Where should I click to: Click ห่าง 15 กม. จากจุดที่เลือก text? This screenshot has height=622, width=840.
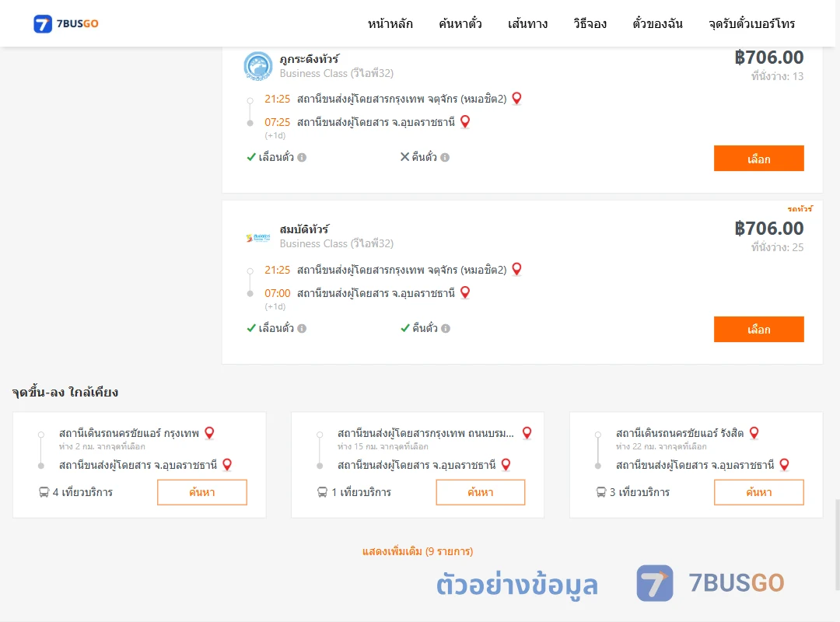point(383,446)
